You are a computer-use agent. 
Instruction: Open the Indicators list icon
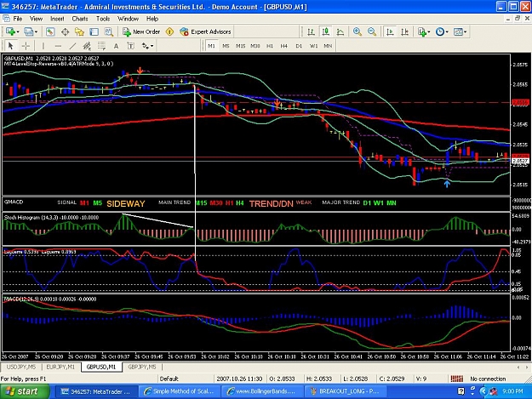421,31
